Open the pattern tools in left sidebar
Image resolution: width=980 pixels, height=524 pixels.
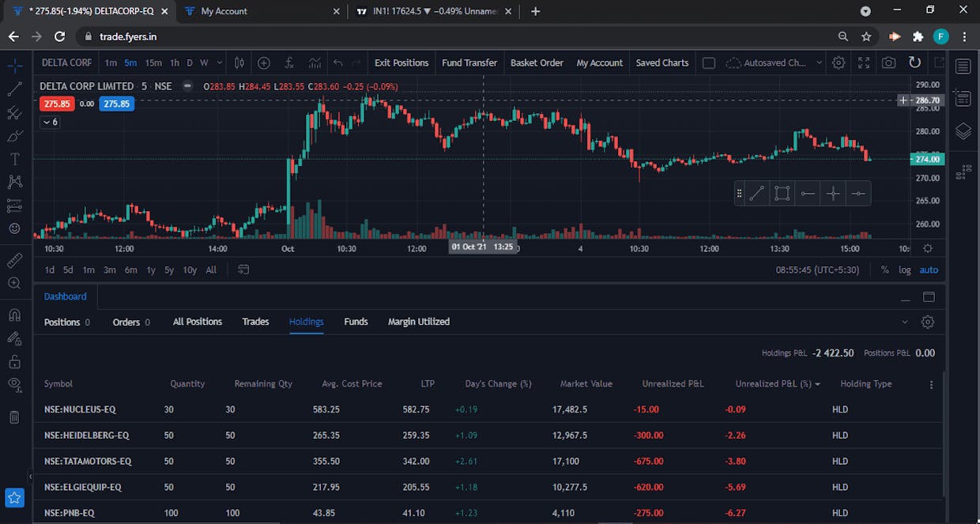[x=14, y=182]
